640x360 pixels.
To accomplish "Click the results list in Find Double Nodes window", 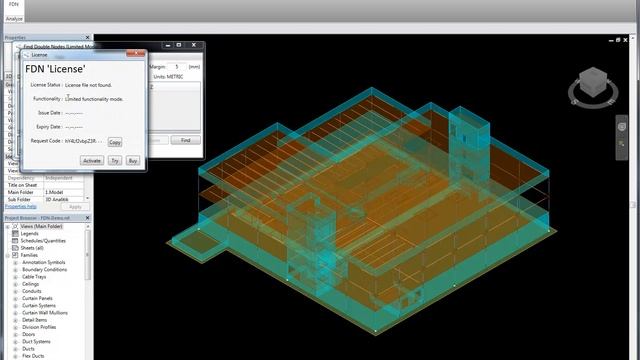I will pyautogui.click(x=175, y=106).
